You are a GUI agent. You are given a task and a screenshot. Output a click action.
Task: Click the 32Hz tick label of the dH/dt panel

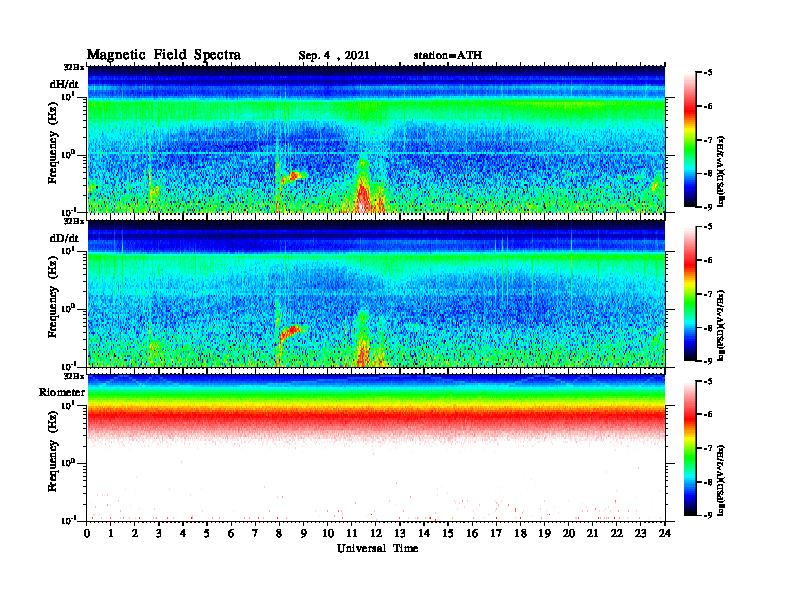74,67
